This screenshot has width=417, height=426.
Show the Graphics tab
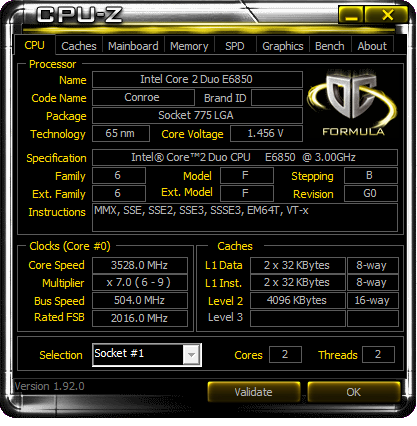283,46
